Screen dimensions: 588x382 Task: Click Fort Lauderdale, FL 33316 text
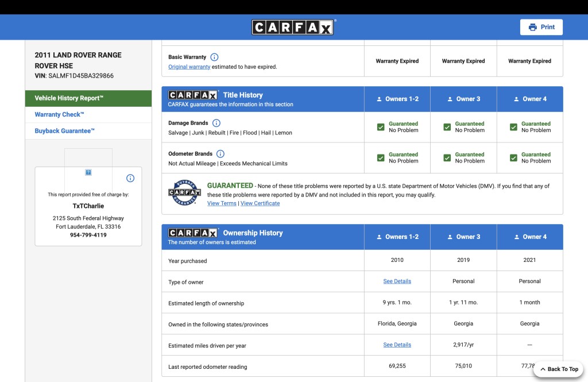pyautogui.click(x=88, y=227)
